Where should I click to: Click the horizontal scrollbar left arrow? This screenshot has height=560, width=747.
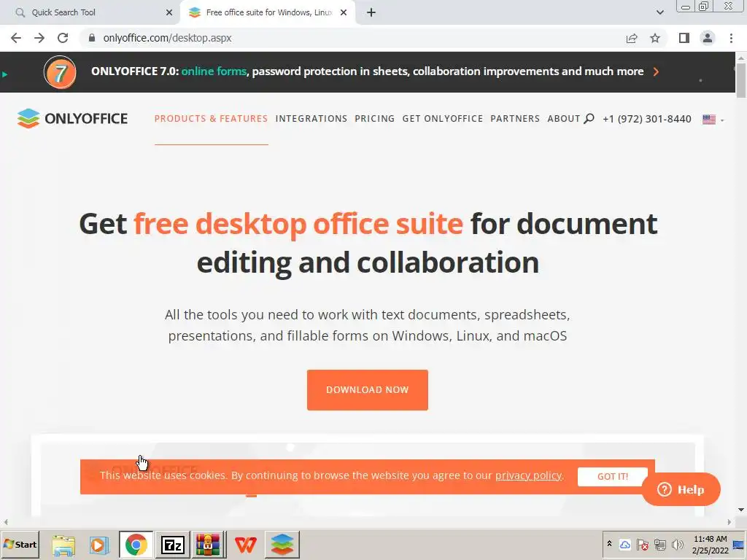(5, 522)
